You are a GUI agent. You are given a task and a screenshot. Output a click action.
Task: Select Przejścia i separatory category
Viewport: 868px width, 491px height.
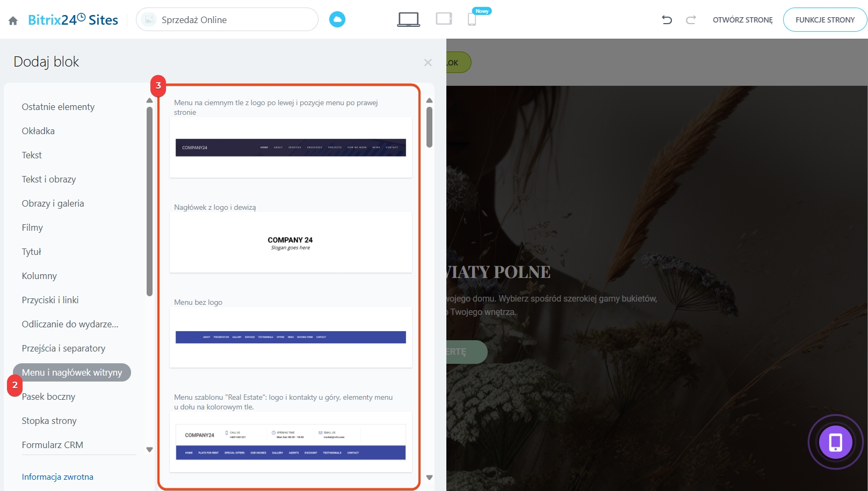(x=63, y=348)
